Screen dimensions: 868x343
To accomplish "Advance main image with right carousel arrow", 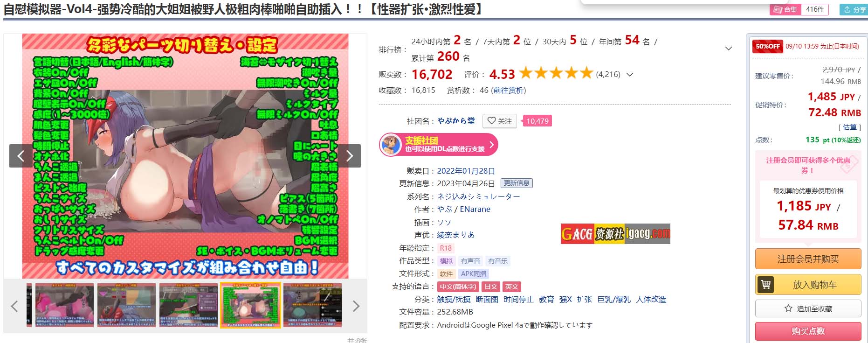I will 350,156.
